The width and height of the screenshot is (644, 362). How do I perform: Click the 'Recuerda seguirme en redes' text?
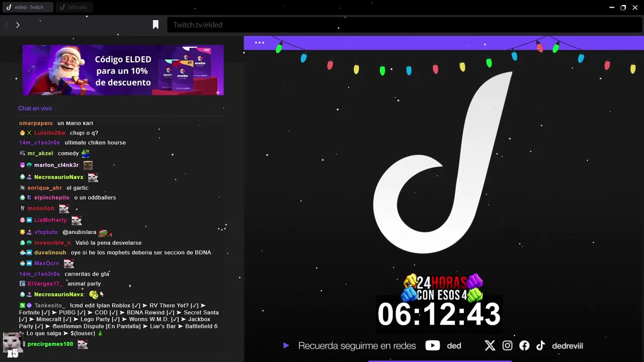tap(357, 346)
